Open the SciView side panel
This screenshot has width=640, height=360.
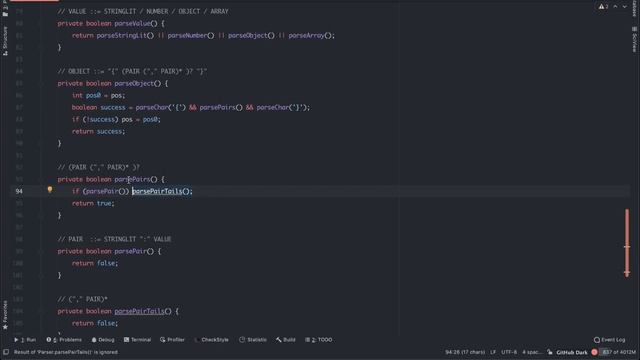click(634, 40)
